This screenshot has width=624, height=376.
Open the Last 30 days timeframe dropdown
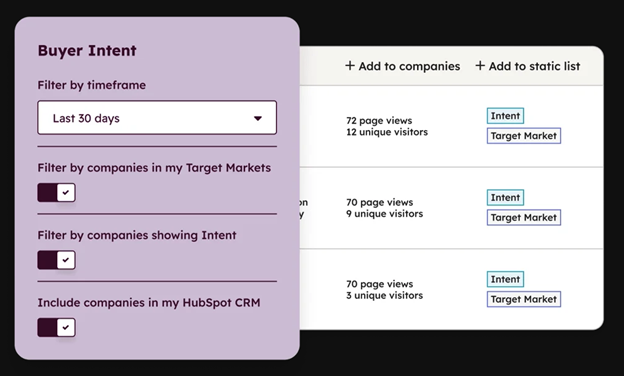tap(157, 118)
